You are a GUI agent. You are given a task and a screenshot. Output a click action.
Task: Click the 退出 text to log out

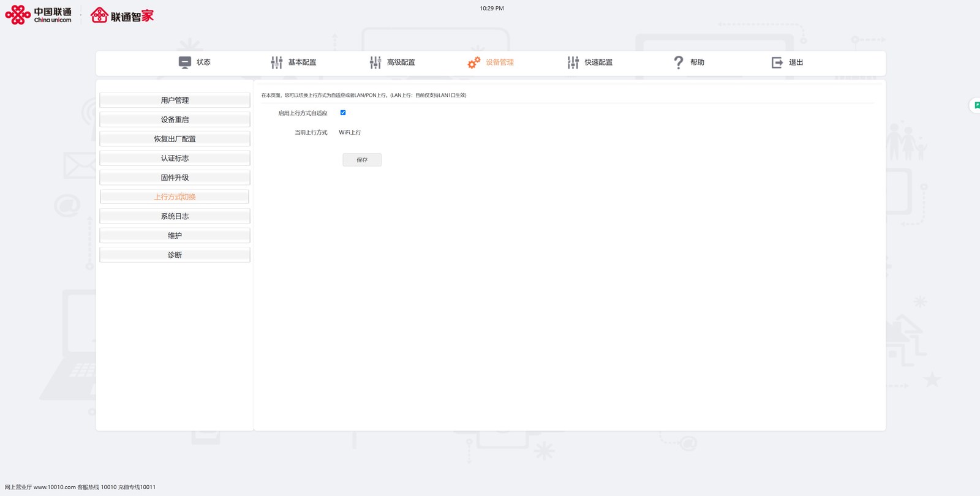coord(796,62)
